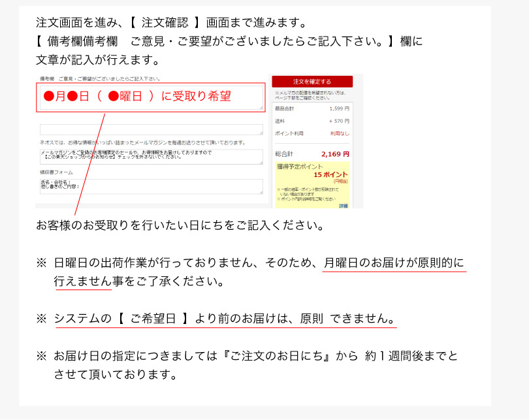Click the 商品合計 1,599 円 row
Screen dimensions: 529x420
tap(312, 108)
